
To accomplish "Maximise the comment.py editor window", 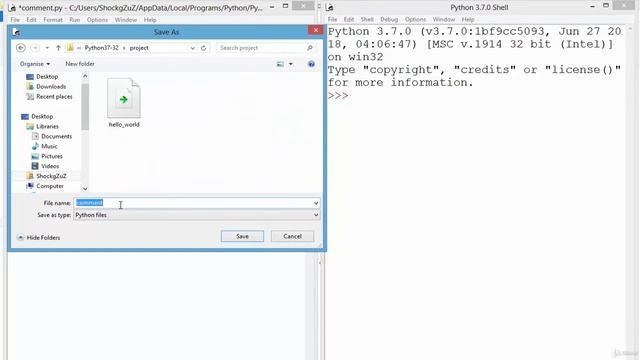I will click(x=286, y=6).
